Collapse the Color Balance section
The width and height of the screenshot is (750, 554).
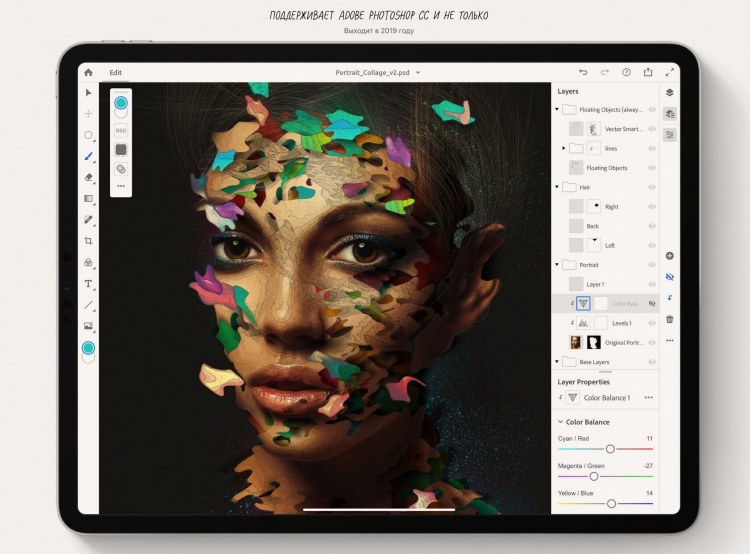[561, 422]
